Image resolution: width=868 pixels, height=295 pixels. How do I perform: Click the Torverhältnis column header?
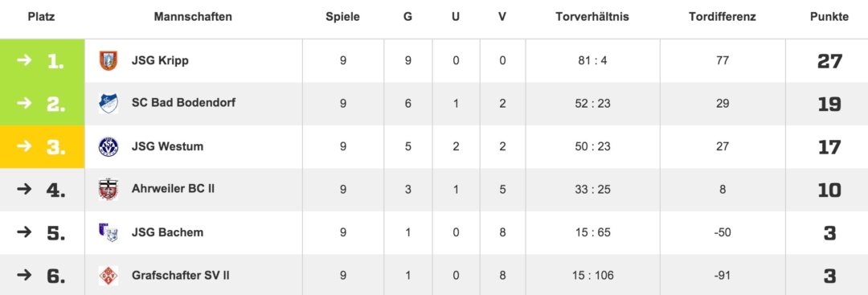coord(592,17)
